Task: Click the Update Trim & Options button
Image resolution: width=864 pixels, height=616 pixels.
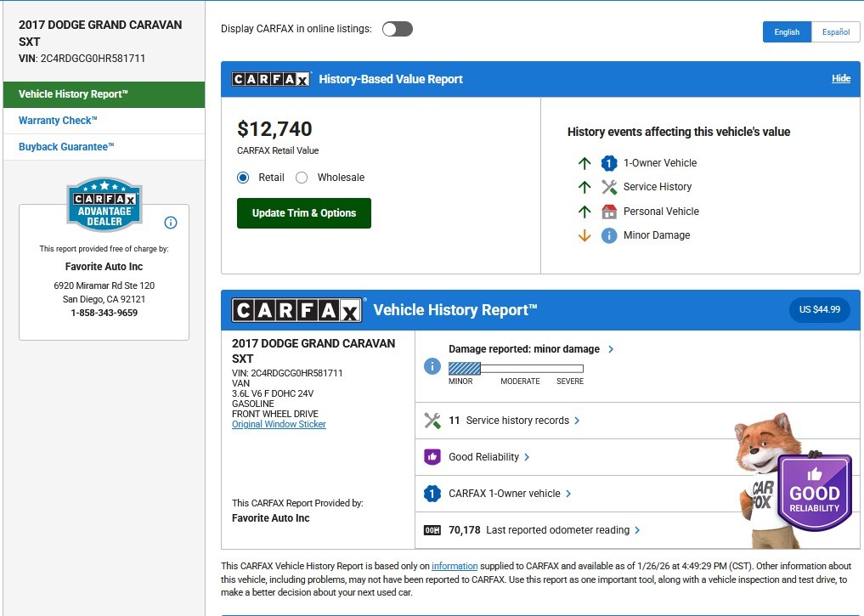Action: pyautogui.click(x=304, y=213)
